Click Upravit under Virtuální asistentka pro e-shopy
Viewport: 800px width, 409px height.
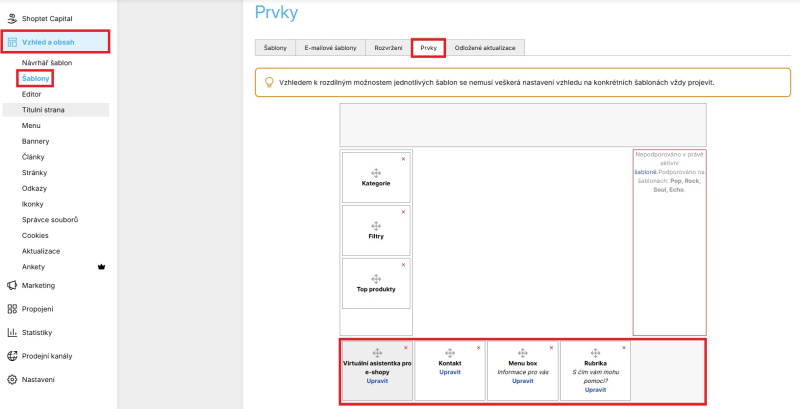click(377, 381)
